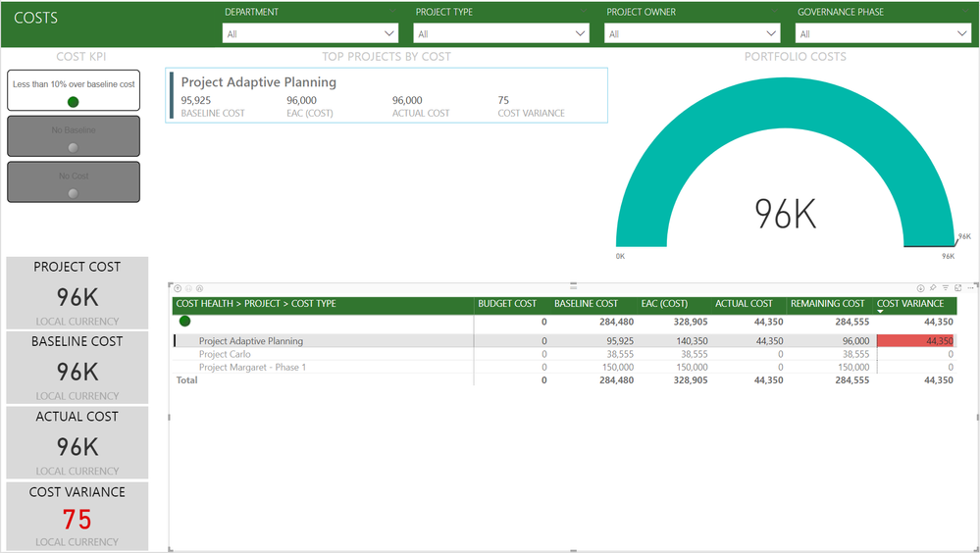The width and height of the screenshot is (980, 553).
Task: Select the 'No Baseline' KPI filter
Action: [x=74, y=136]
